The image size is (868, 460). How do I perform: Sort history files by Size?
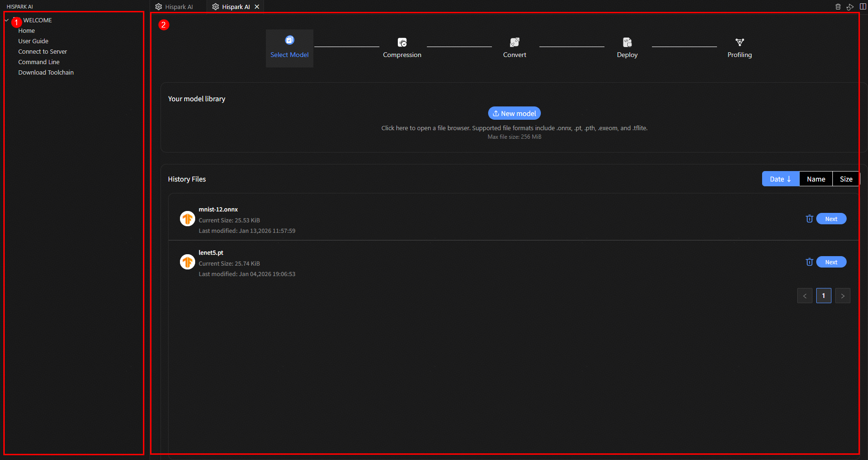(x=846, y=179)
